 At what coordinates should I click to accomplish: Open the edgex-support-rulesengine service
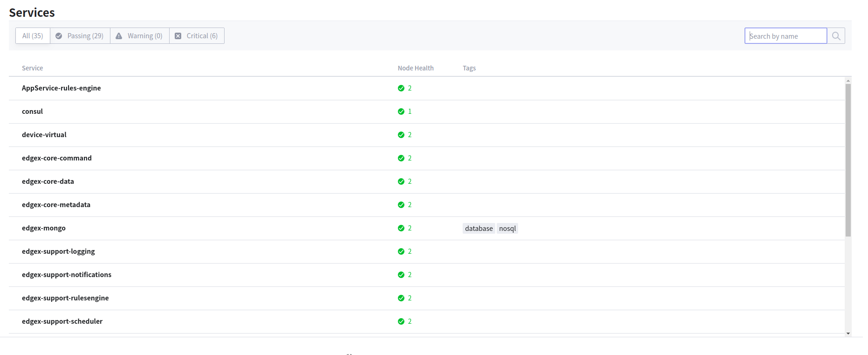(x=65, y=298)
